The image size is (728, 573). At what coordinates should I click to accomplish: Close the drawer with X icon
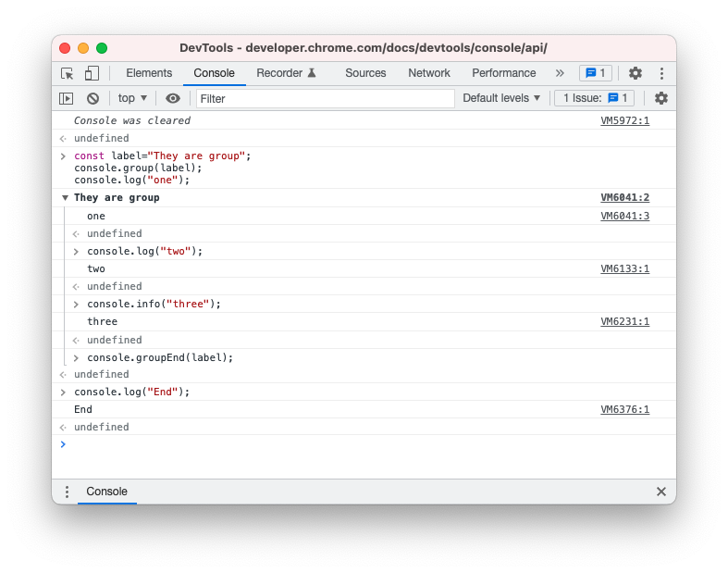click(x=661, y=492)
